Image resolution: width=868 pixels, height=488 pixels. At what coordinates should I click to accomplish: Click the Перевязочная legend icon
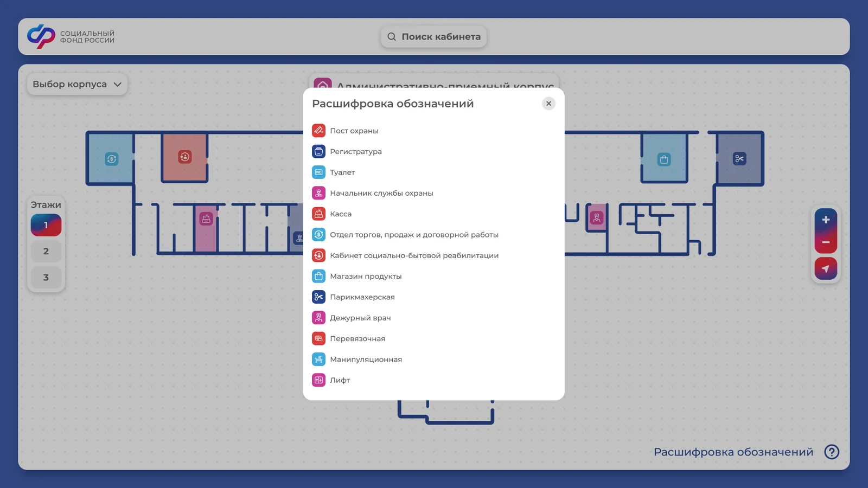[318, 338]
